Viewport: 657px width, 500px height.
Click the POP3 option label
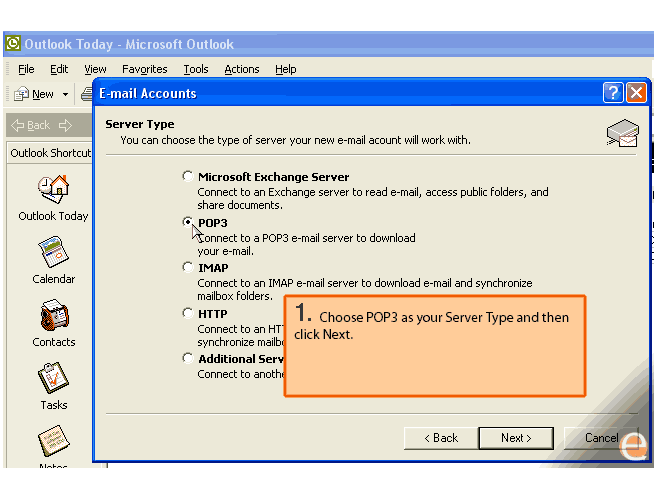tap(213, 223)
